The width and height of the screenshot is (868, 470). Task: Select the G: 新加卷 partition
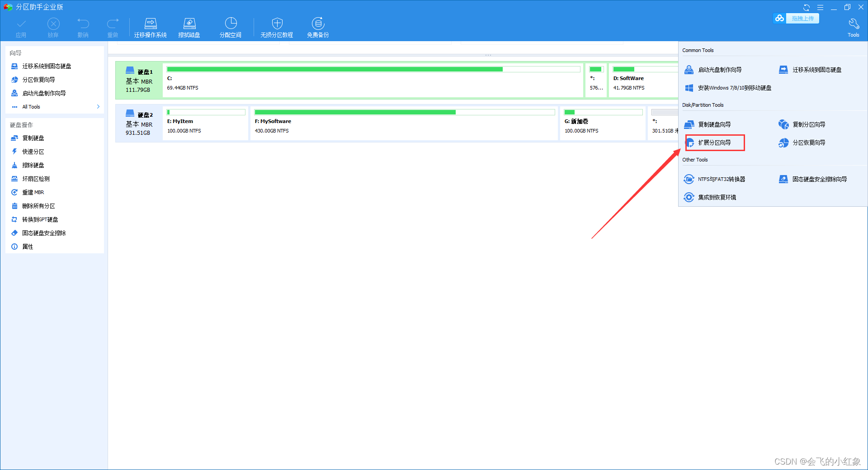pos(603,123)
